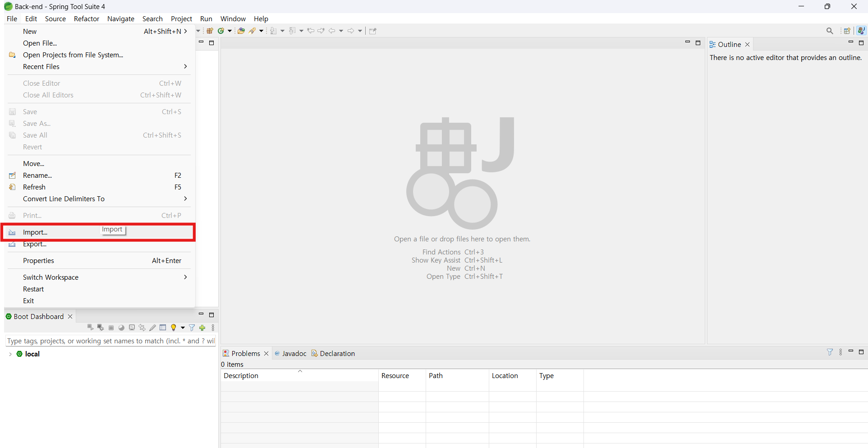Toggle the Boot Dashboard lightbulb icon
The height and width of the screenshot is (448, 868).
pyautogui.click(x=174, y=328)
